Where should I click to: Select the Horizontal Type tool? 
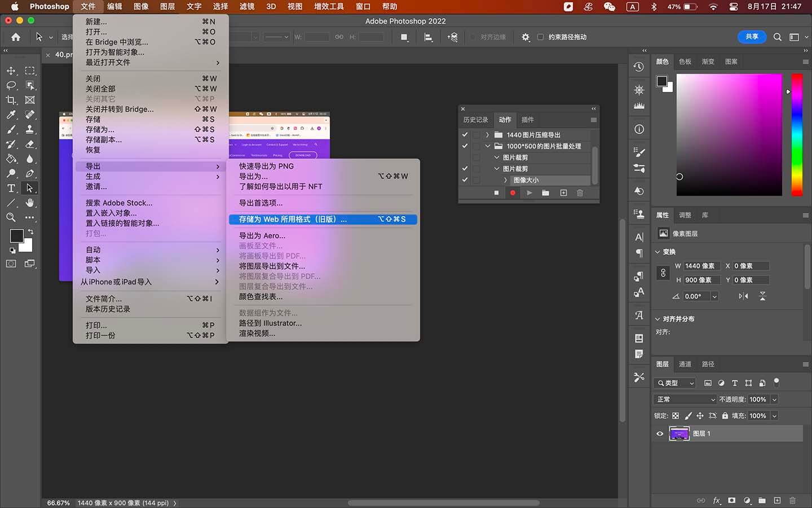coord(11,188)
